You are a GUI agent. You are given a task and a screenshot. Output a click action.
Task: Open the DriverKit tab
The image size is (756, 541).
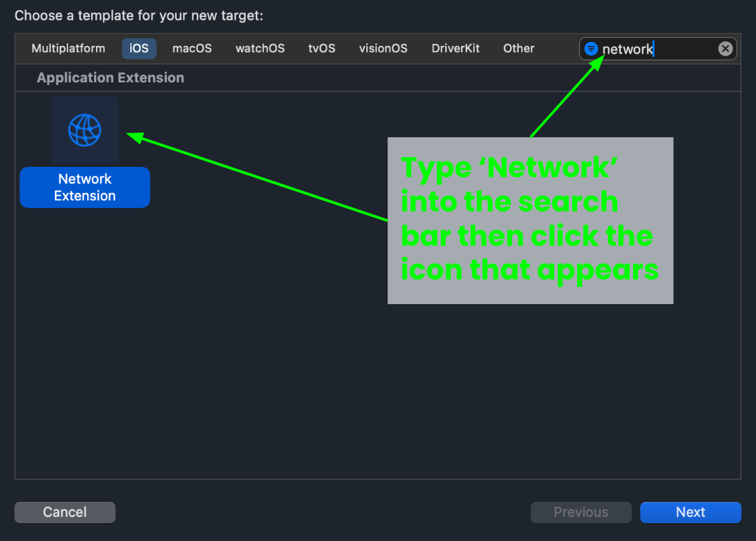click(455, 49)
